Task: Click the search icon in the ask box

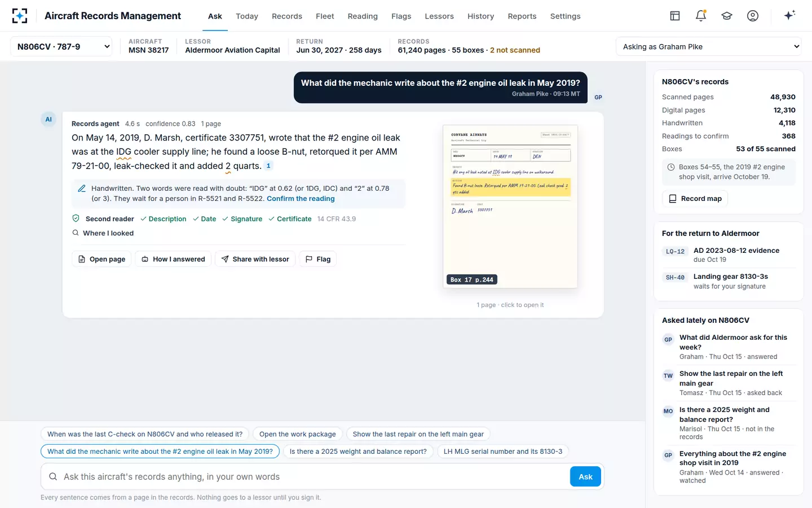Action: [53, 476]
